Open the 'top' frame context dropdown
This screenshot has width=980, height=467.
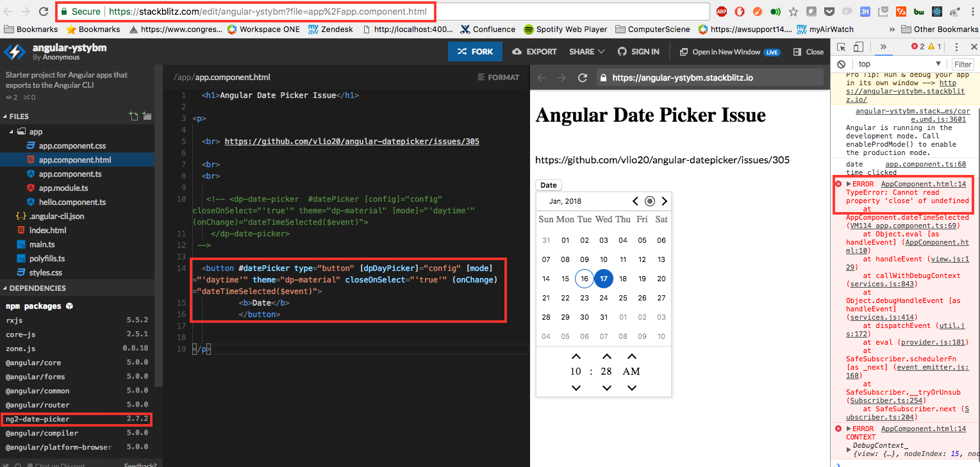890,64
